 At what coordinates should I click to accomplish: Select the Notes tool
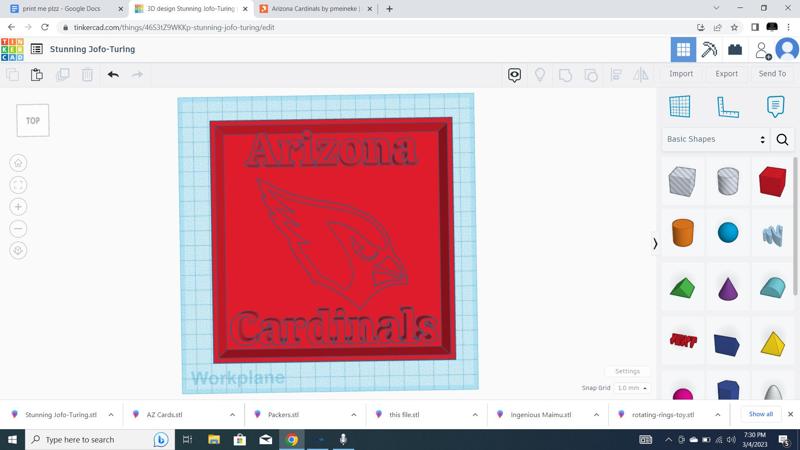[x=776, y=107]
